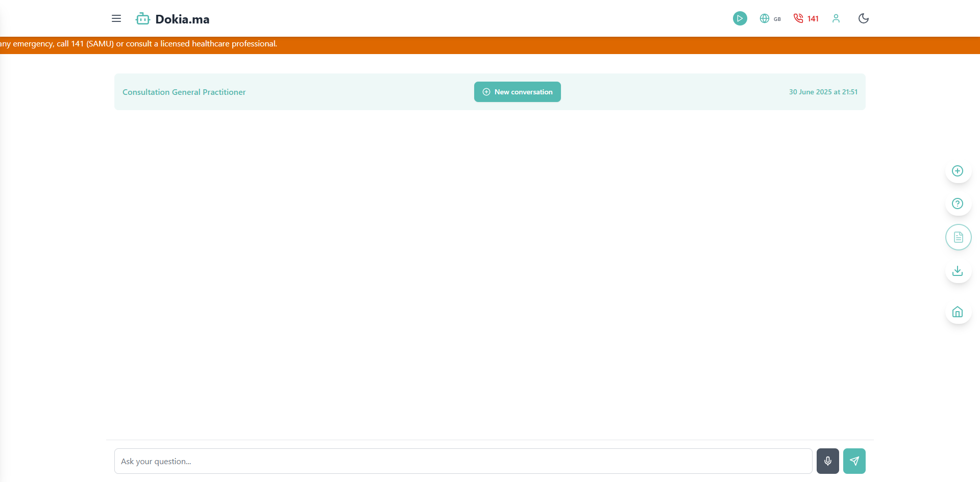Open the GB language selector
Viewport: 980px width, 482px height.
click(770, 18)
